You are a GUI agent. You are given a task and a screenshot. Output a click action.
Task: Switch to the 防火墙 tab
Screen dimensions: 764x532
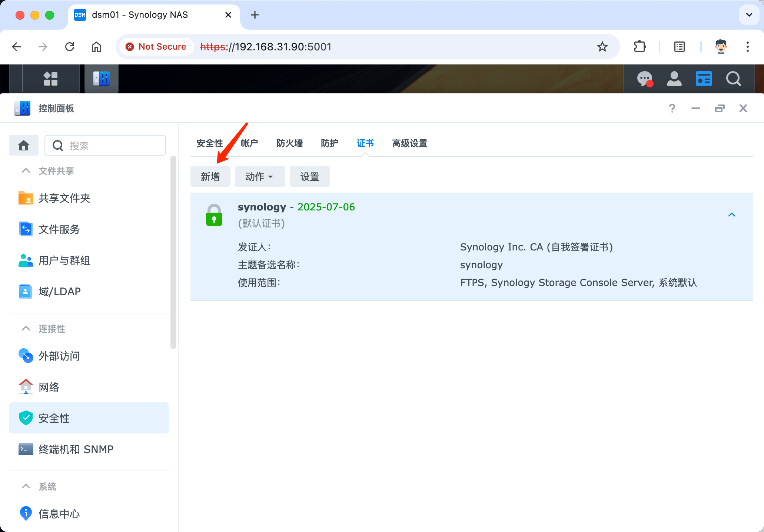click(x=290, y=143)
